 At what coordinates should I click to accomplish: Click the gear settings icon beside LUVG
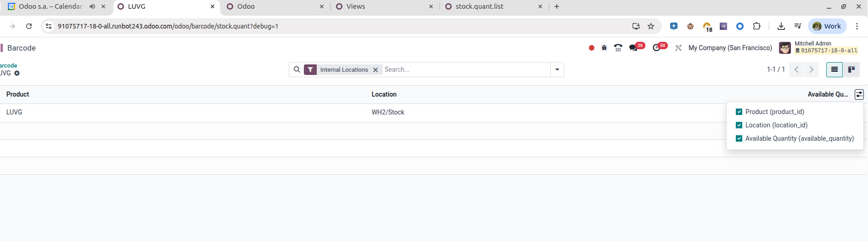tap(17, 74)
